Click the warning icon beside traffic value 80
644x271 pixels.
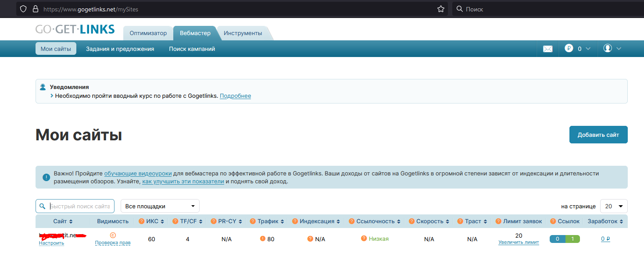pos(263,239)
